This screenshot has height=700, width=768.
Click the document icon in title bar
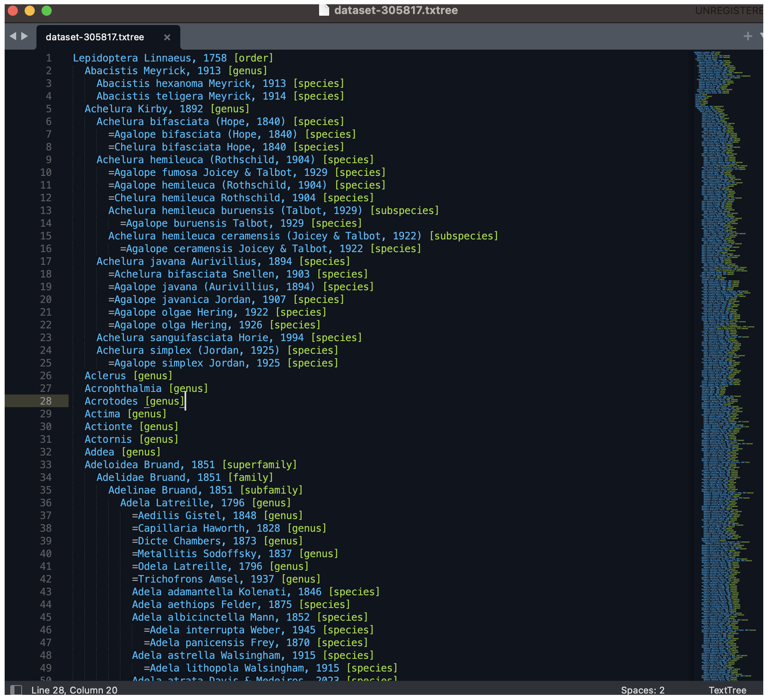click(x=324, y=10)
